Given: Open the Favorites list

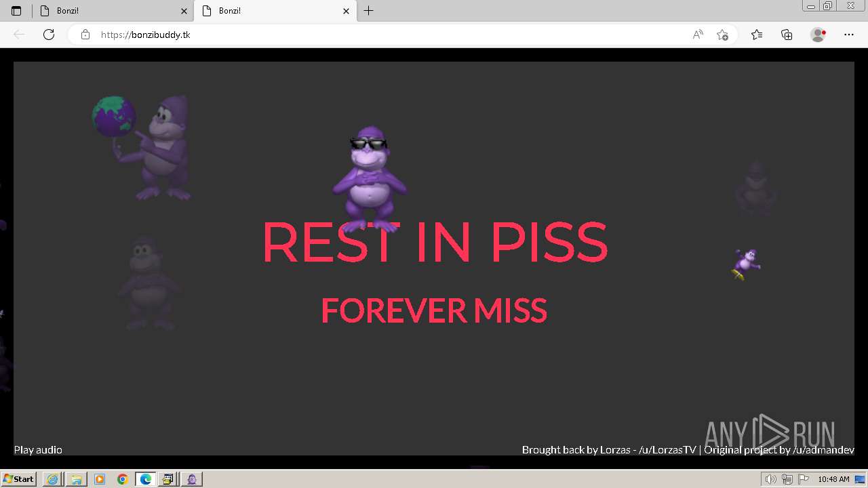Looking at the screenshot, I should 757,35.
